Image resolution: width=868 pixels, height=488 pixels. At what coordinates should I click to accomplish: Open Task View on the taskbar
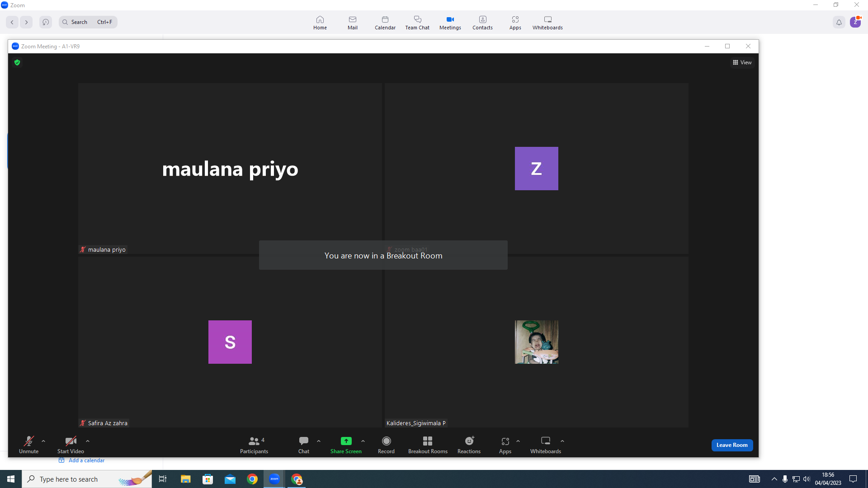pyautogui.click(x=163, y=479)
